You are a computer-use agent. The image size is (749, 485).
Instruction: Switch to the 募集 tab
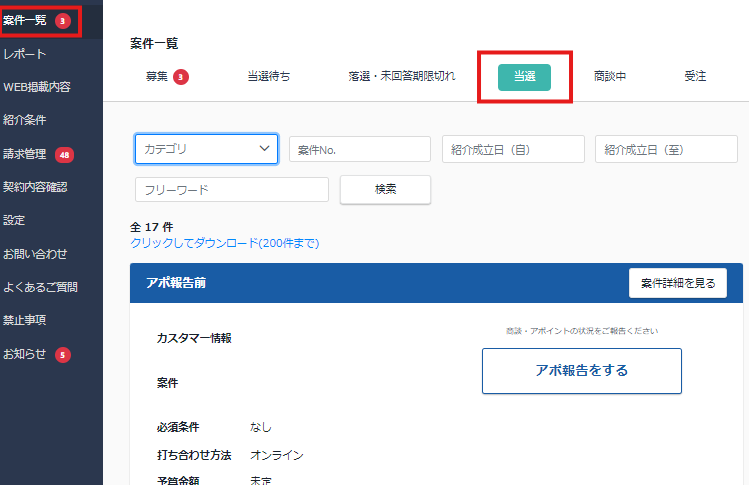(x=157, y=76)
